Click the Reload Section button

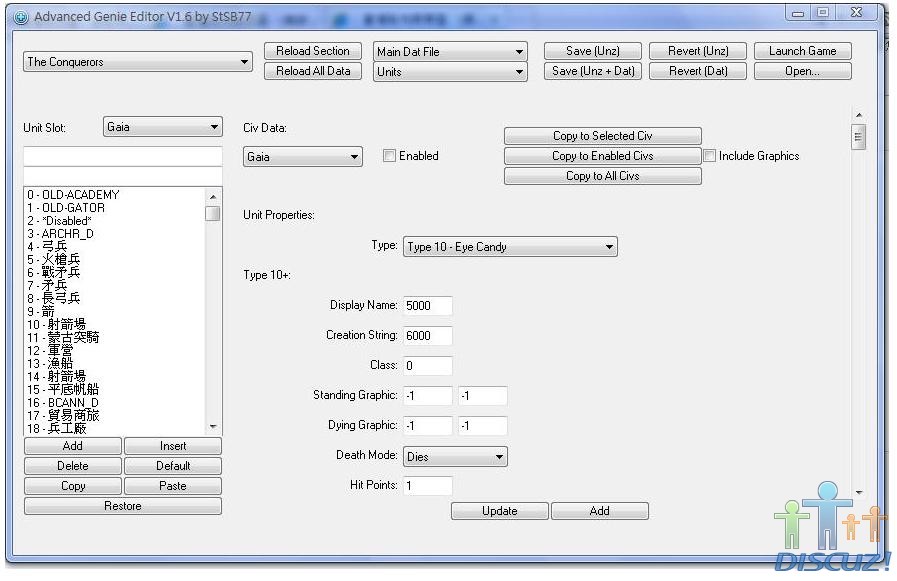pyautogui.click(x=312, y=51)
